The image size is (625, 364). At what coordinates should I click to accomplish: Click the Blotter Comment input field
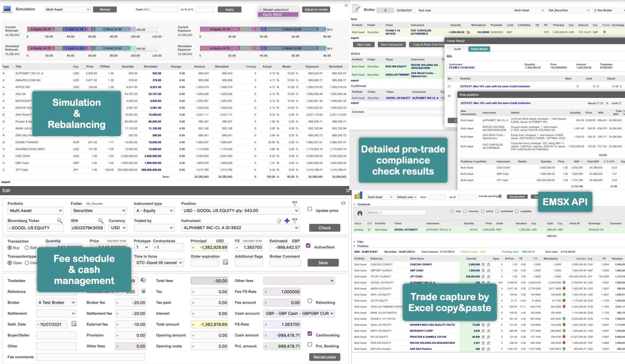(x=407, y=112)
